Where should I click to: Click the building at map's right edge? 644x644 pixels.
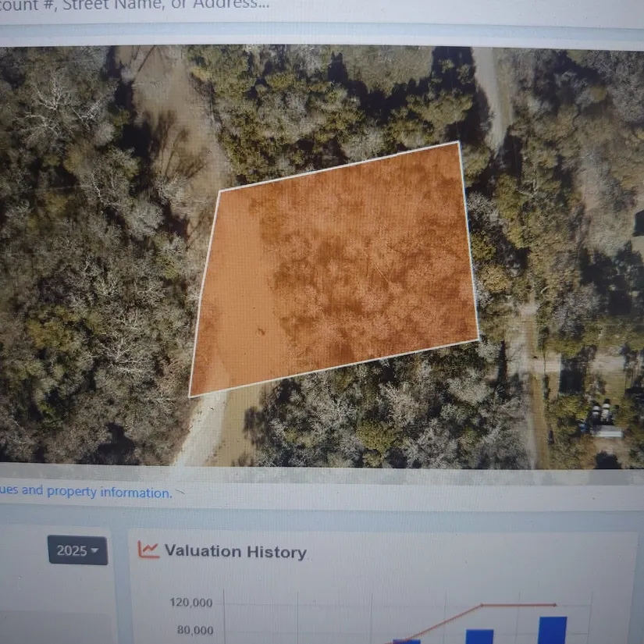pos(607,431)
